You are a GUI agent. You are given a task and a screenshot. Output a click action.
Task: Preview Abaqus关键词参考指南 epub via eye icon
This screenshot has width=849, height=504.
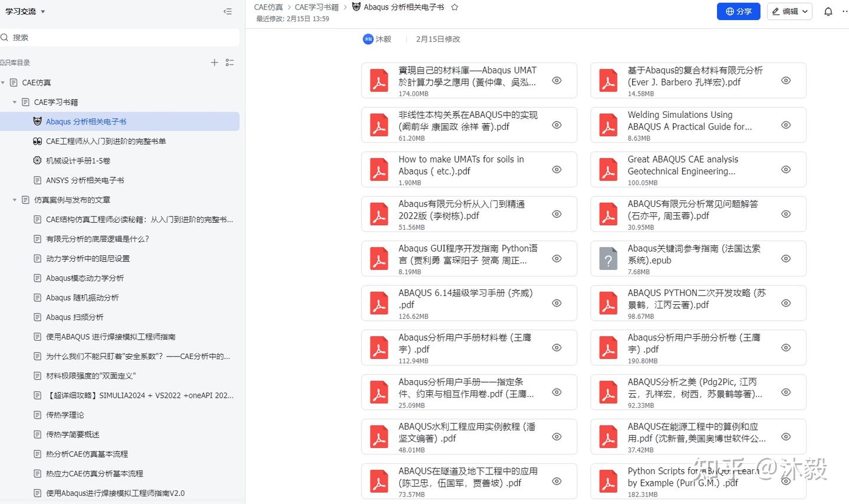786,258
